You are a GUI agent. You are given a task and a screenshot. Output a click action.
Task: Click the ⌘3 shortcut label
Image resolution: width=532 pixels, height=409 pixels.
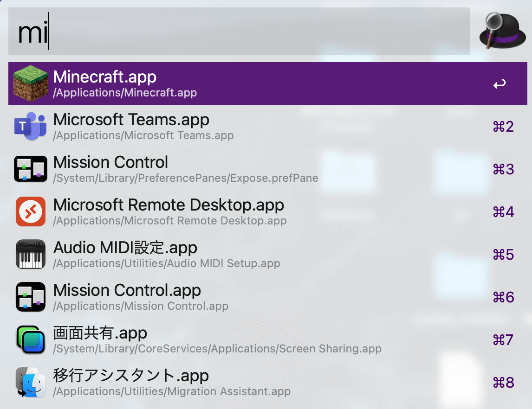coord(504,169)
